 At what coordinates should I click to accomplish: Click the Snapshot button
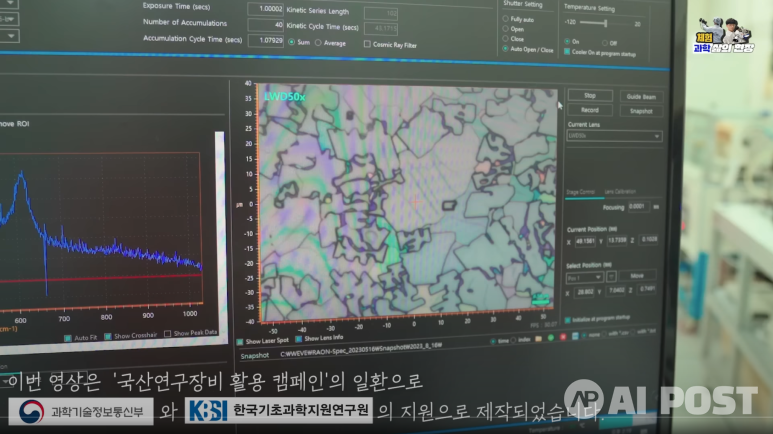tap(641, 111)
